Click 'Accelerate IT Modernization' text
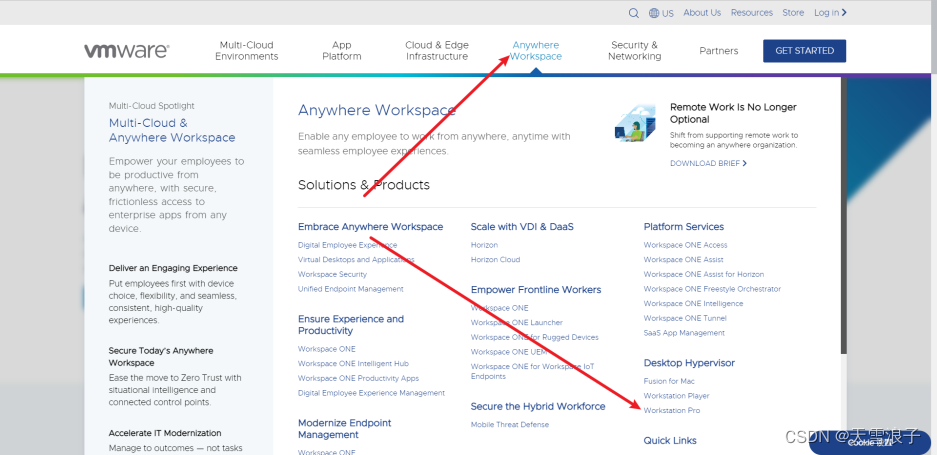Viewport: 937px width, 455px height. pyautogui.click(x=165, y=433)
